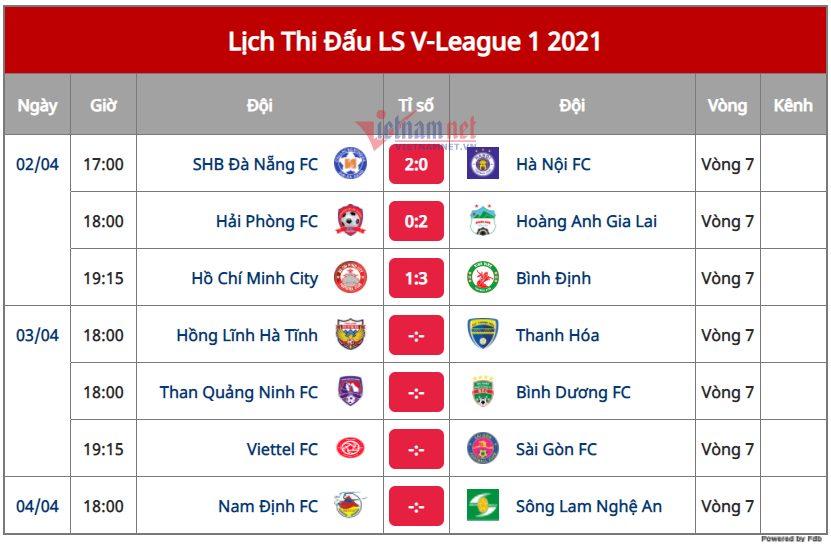
Task: Open the Hồng Lĩnh Hà Tĩnh team link
Action: [247, 335]
